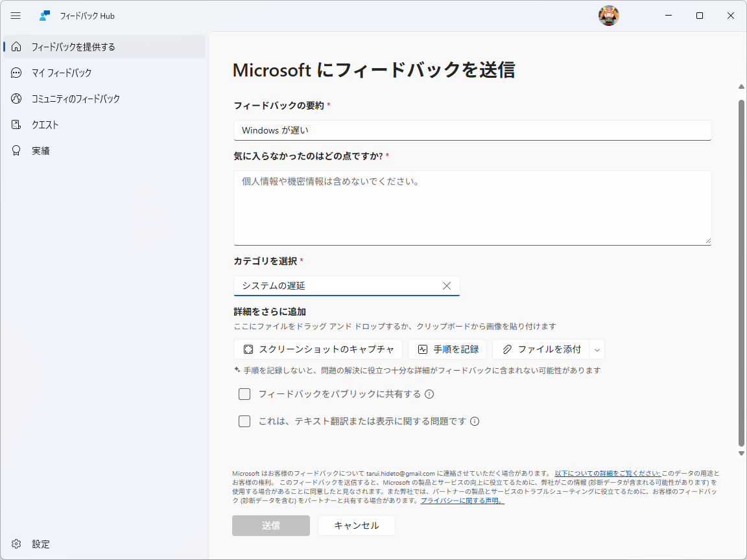Viewport: 747px width, 560px height.
Task: Open 設定 at sidebar bottom
Action: (x=104, y=544)
